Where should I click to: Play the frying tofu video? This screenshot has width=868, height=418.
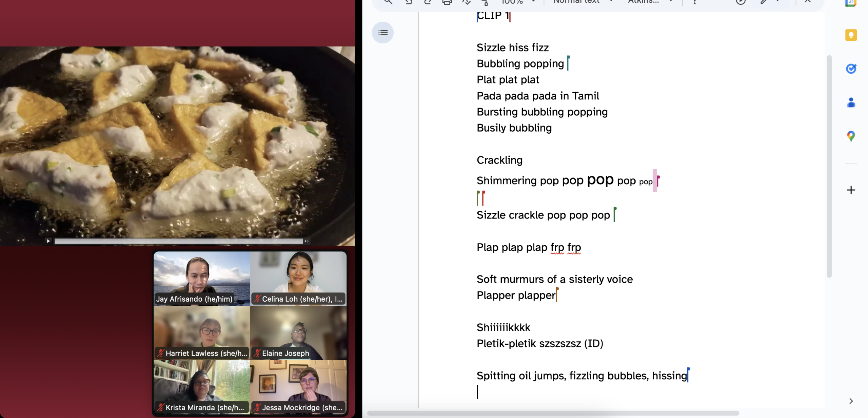coord(48,241)
